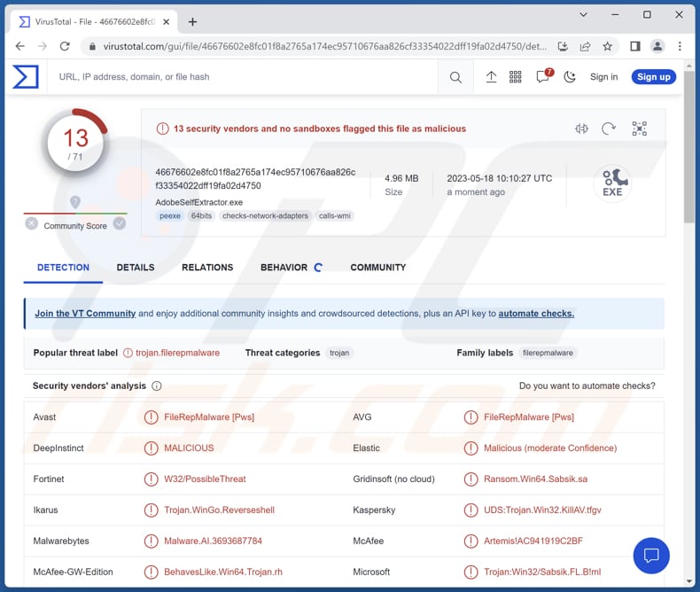This screenshot has width=700, height=592.
Task: Click the upload file arrow icon
Action: [491, 77]
